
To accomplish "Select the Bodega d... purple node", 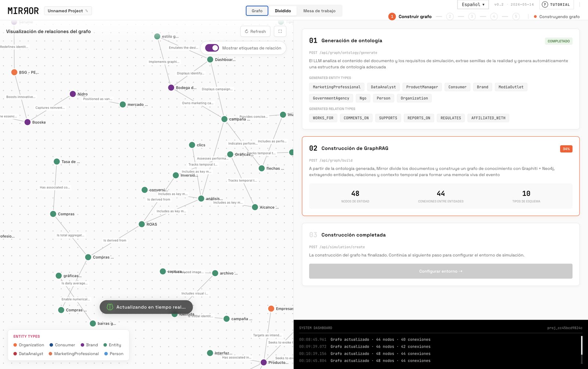I will [x=171, y=87].
